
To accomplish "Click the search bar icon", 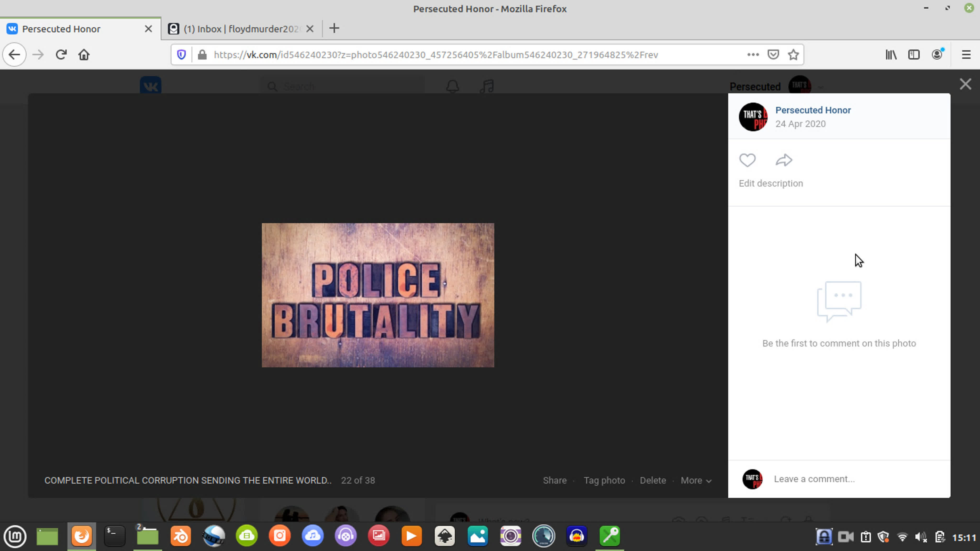I will (x=273, y=86).
